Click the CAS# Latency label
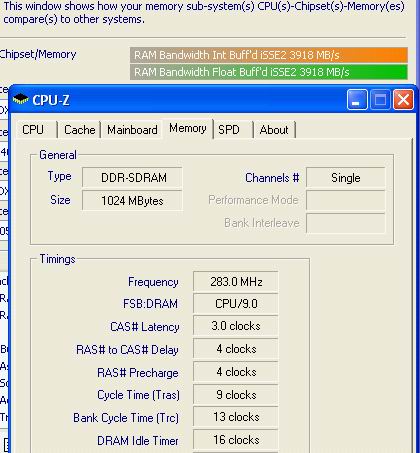Viewport: 420px width, 453px height. [x=145, y=327]
